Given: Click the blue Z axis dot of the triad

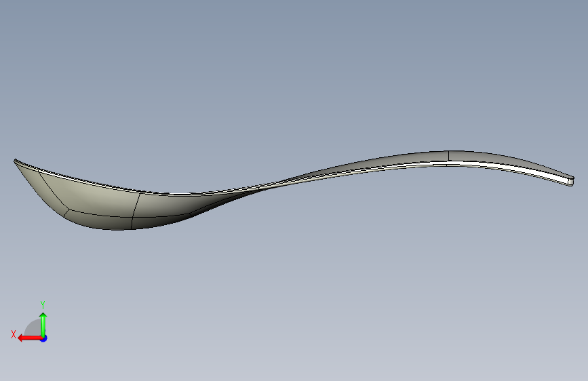Looking at the screenshot, I should pos(44,338).
